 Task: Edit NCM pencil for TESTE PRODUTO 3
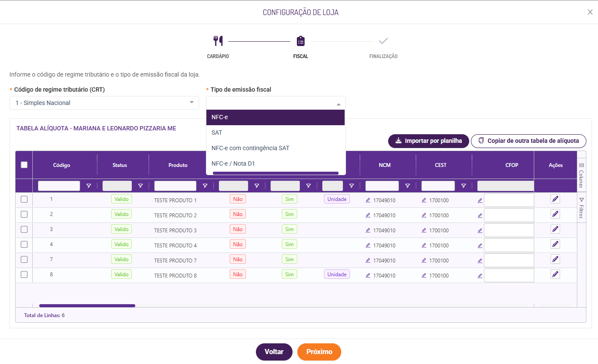(x=368, y=230)
